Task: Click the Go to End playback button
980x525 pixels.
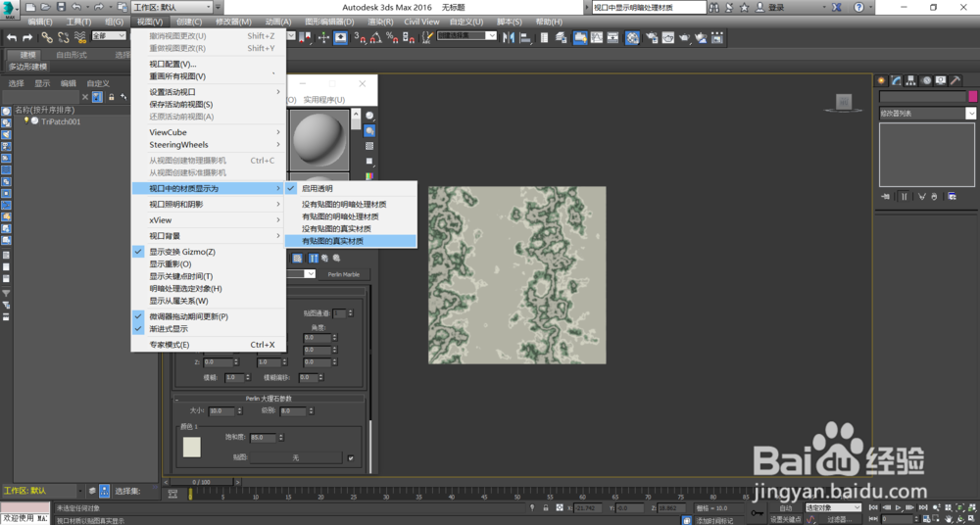Action: [925, 507]
